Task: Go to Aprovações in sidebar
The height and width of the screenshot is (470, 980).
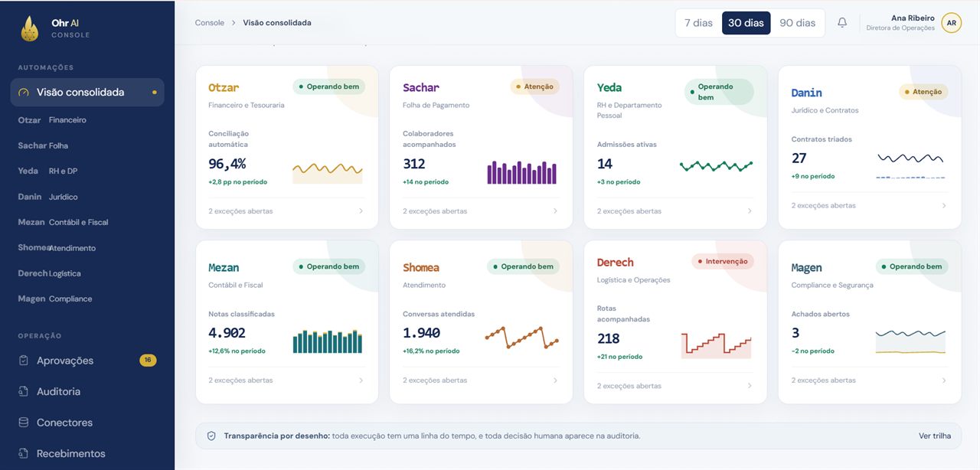Action: [87, 361]
